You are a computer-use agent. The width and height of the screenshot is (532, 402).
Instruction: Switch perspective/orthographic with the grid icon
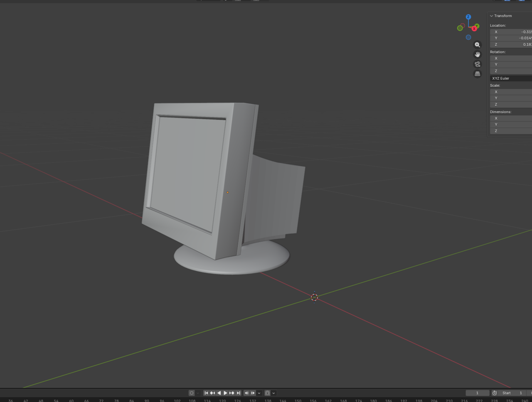(x=477, y=74)
